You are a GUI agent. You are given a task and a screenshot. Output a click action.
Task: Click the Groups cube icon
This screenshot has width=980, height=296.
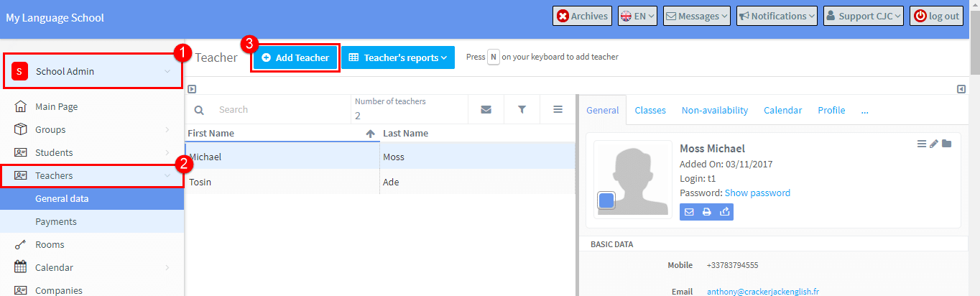[x=21, y=129]
